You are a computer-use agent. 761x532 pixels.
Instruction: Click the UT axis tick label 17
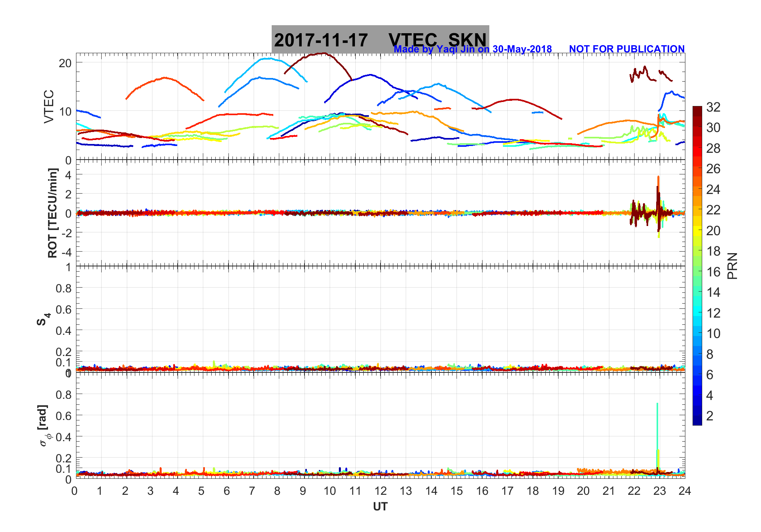click(507, 491)
